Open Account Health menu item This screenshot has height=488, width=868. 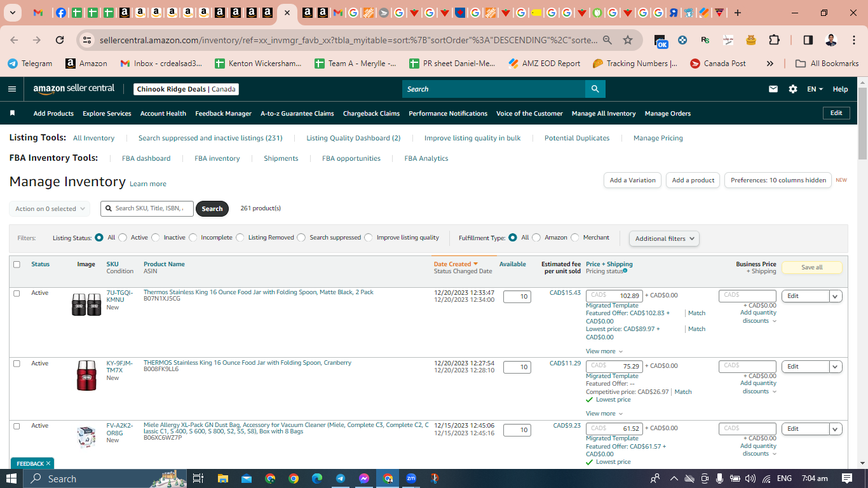point(163,114)
